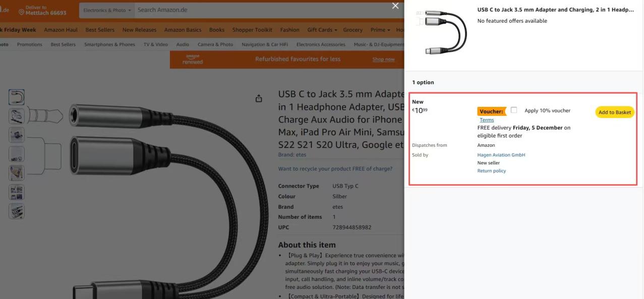The height and width of the screenshot is (299, 644).
Task: Open the voucher Terms link
Action: [487, 120]
